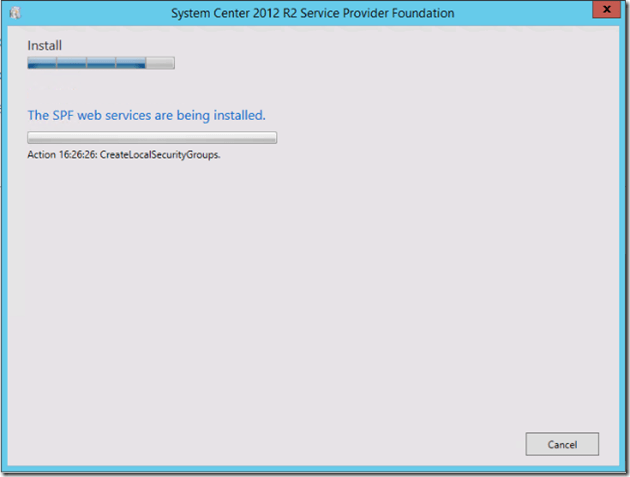Close the Service Provider Foundation window
Screen dimensions: 630x477
point(603,11)
